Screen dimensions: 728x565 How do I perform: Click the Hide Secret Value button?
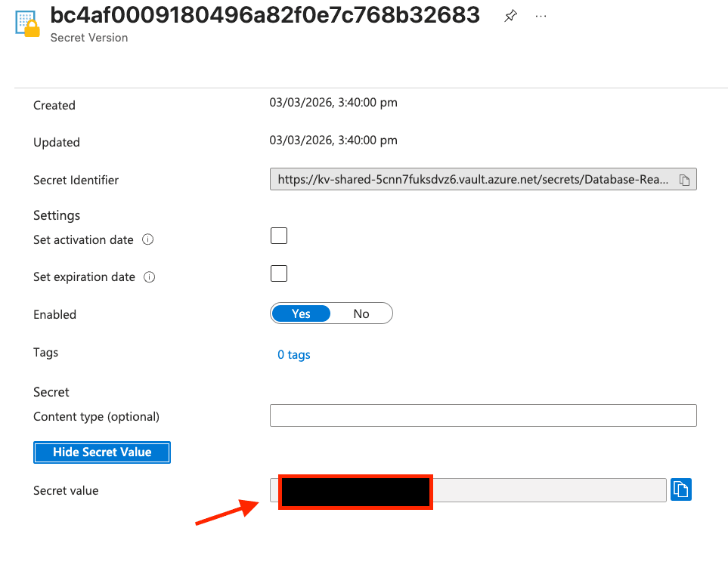(x=102, y=452)
